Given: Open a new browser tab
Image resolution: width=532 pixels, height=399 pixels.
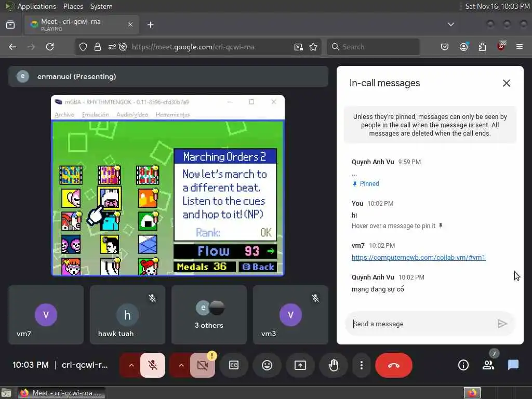Looking at the screenshot, I should click(x=150, y=25).
